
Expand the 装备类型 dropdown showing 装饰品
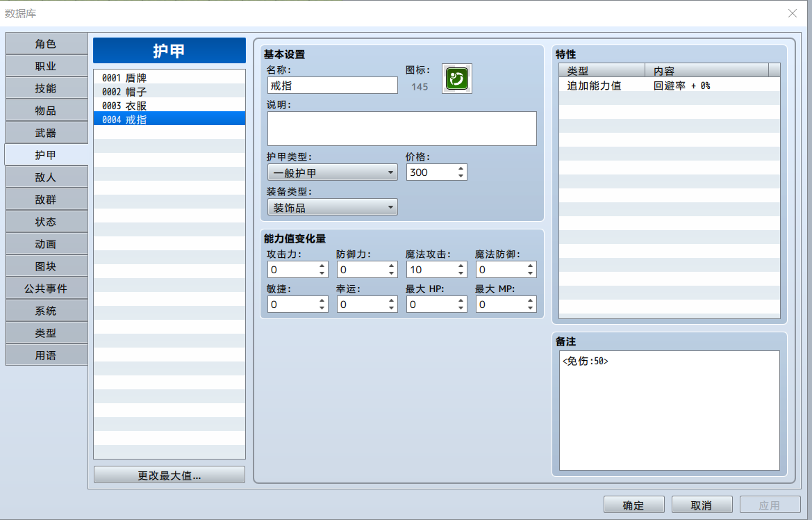(333, 207)
